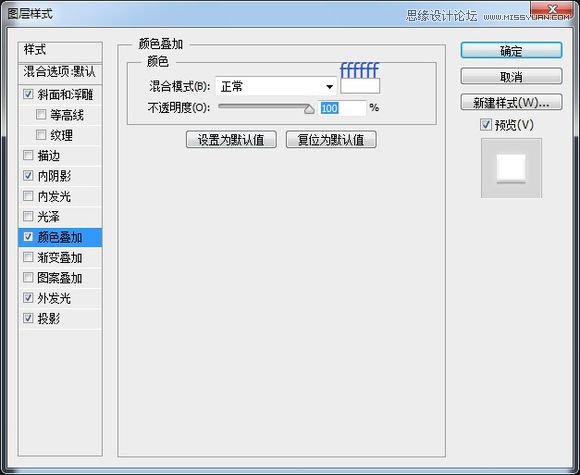Enable the 描边 checkbox

pyautogui.click(x=28, y=155)
